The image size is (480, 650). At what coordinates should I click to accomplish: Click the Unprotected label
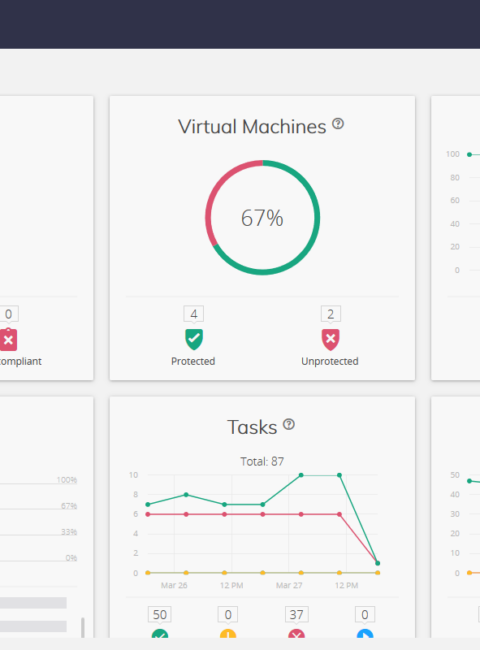click(x=330, y=361)
